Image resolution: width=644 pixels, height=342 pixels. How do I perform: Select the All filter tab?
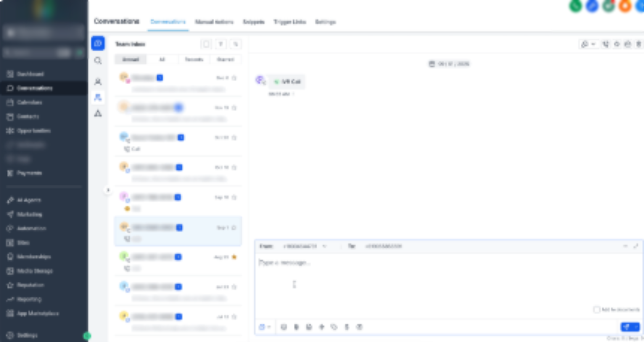(162, 59)
